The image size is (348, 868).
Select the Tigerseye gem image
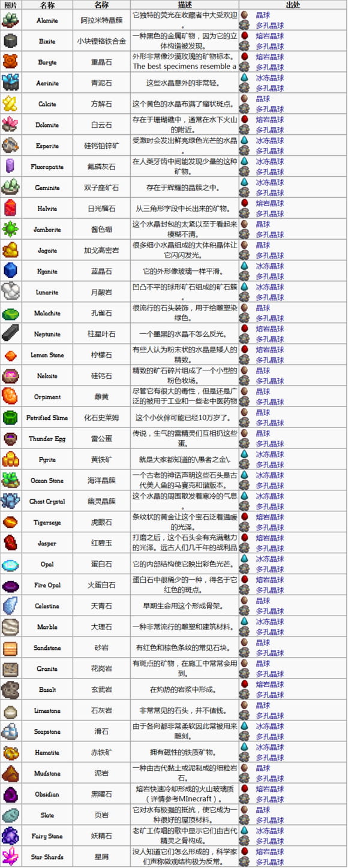coord(10,522)
